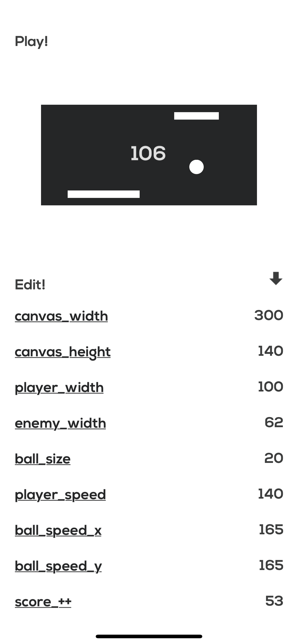Click the player paddle at bottom of canvas
298x644 pixels.
coord(103,194)
